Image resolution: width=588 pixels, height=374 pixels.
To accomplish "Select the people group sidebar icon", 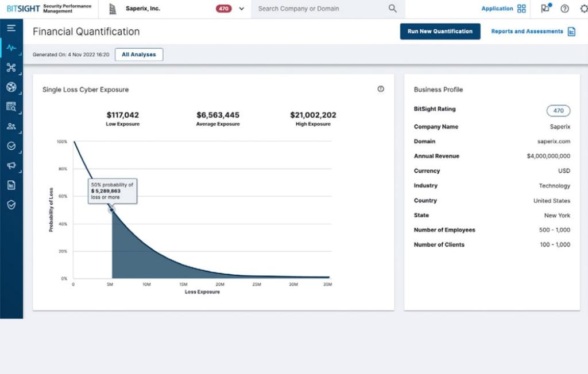I will point(11,126).
